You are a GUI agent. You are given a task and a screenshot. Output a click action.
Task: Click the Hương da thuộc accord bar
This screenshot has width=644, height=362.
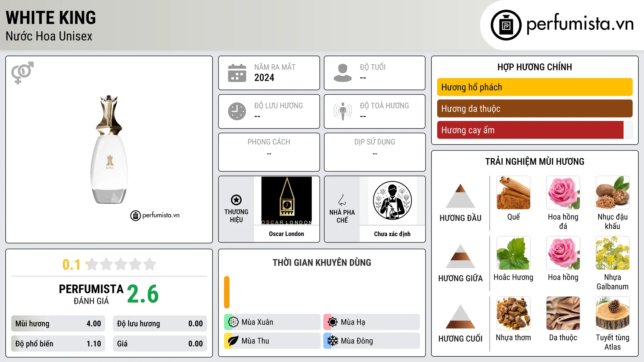(535, 108)
